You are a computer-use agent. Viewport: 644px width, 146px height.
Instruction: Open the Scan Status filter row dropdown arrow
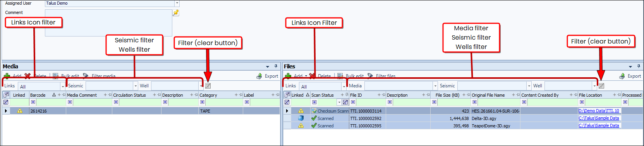[x=339, y=102]
